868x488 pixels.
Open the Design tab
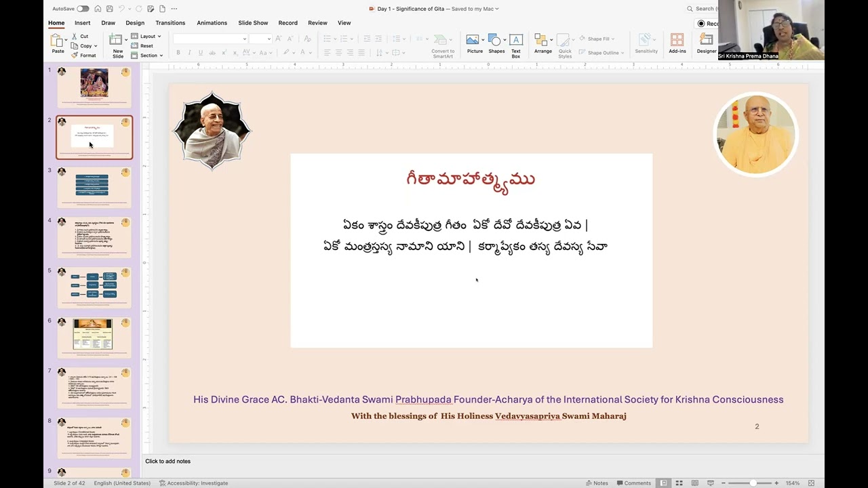[x=135, y=23]
